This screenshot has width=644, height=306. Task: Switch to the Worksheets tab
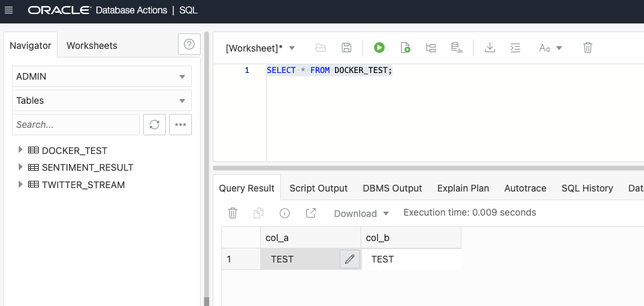click(x=92, y=46)
